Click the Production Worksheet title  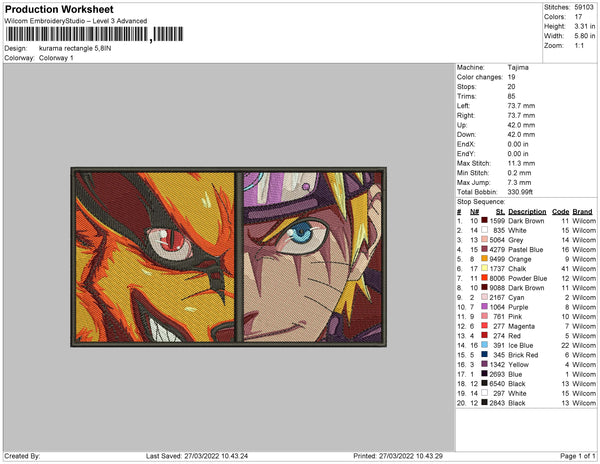(59, 9)
